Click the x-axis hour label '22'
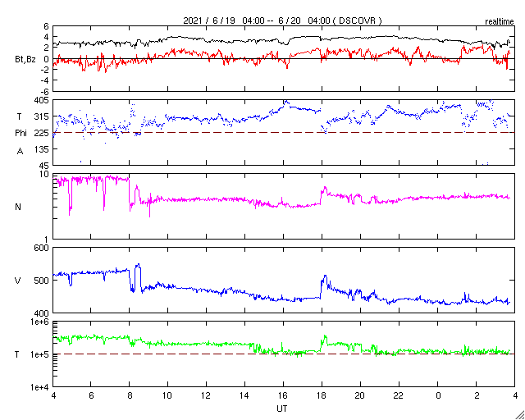 click(399, 396)
